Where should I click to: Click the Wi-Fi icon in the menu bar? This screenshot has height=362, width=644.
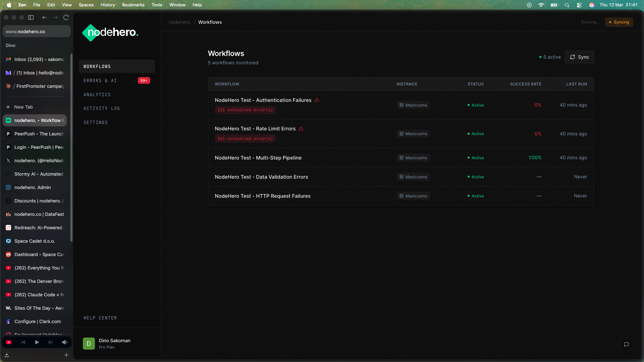541,5
